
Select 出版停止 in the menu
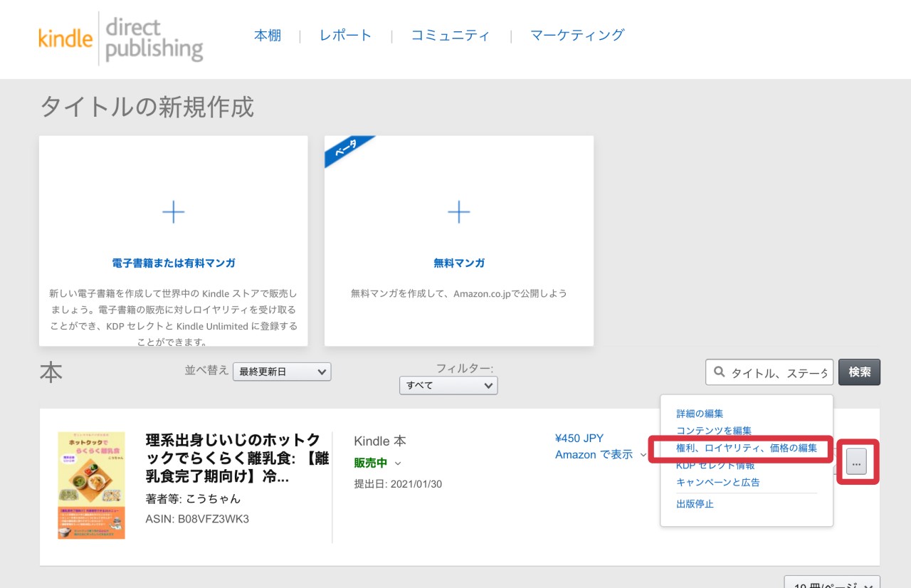point(695,505)
